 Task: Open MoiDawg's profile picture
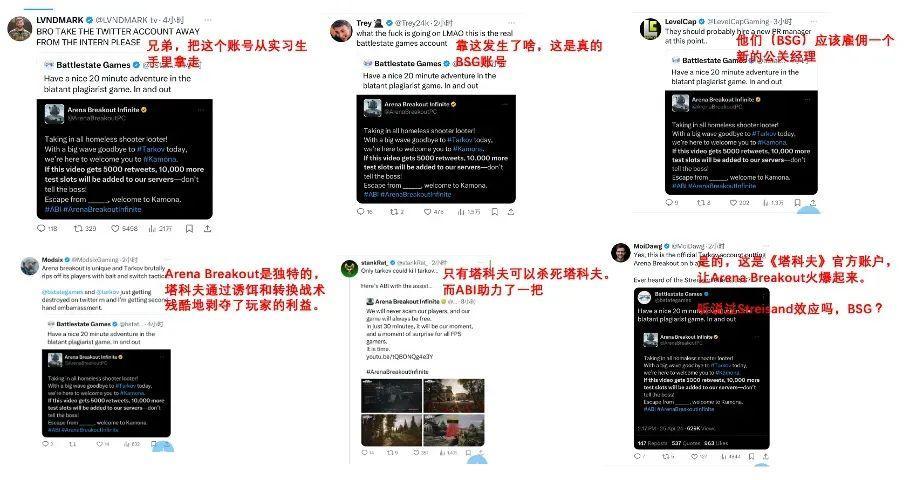tap(620, 253)
